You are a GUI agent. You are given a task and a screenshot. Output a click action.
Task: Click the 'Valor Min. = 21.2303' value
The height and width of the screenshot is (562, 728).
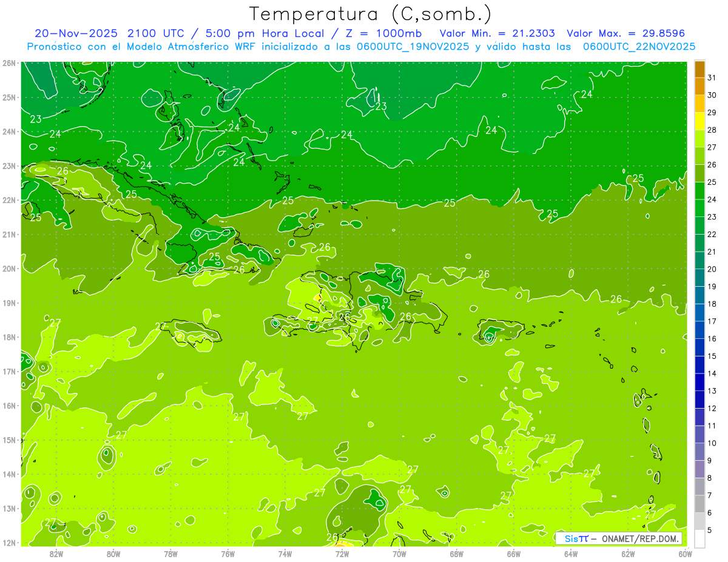[497, 33]
